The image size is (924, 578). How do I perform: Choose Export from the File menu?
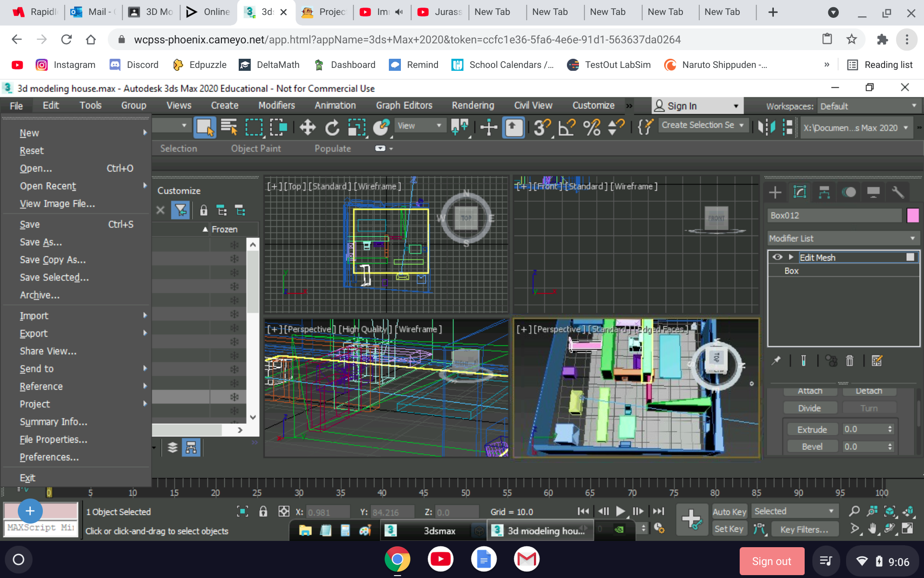click(33, 333)
